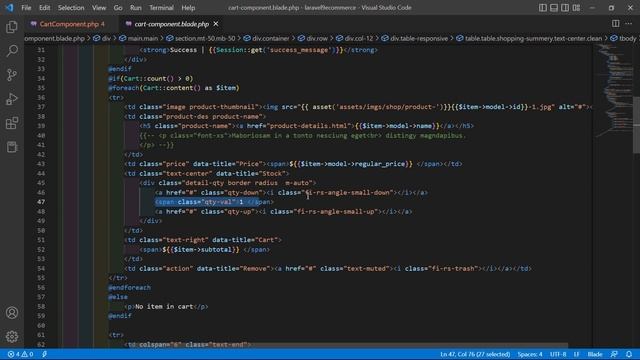Close the cart-component.blade.php tab
This screenshot has width=640, height=360.
coord(216,24)
